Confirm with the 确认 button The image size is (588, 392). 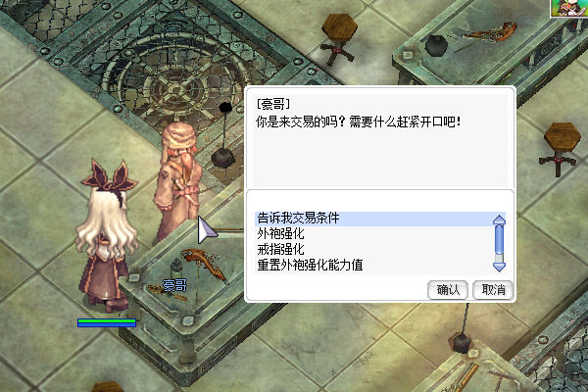click(x=448, y=290)
